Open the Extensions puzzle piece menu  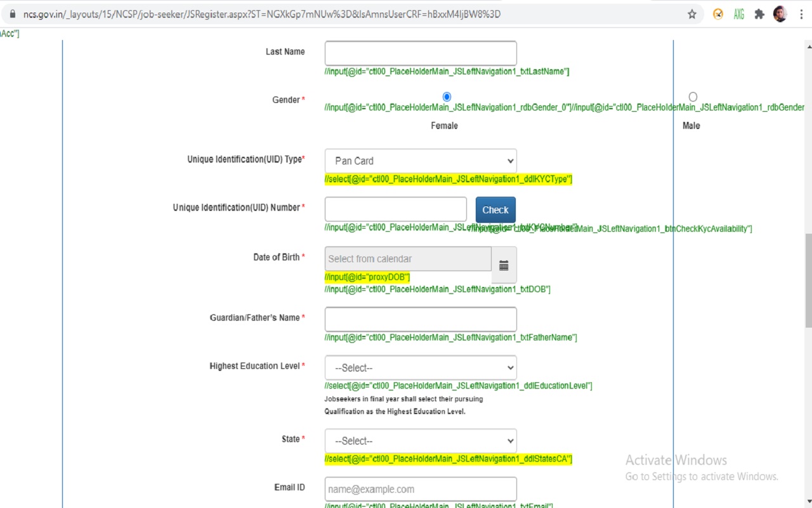[x=759, y=14]
